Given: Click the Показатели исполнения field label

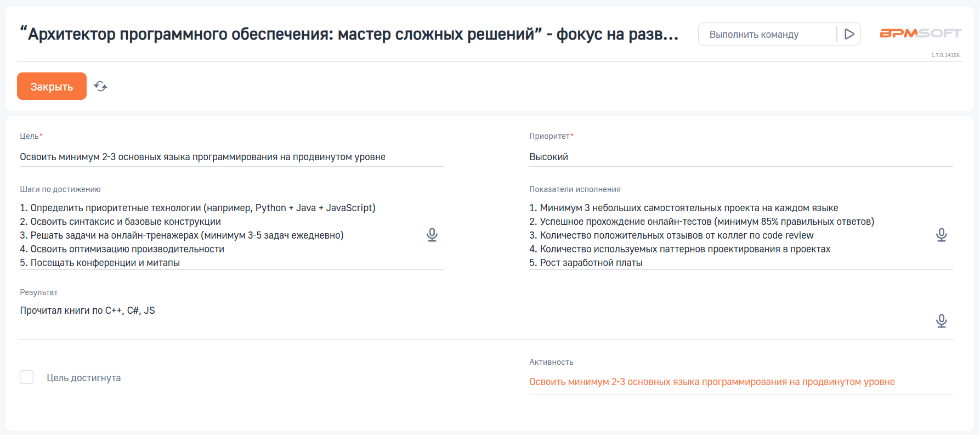Looking at the screenshot, I should [575, 189].
